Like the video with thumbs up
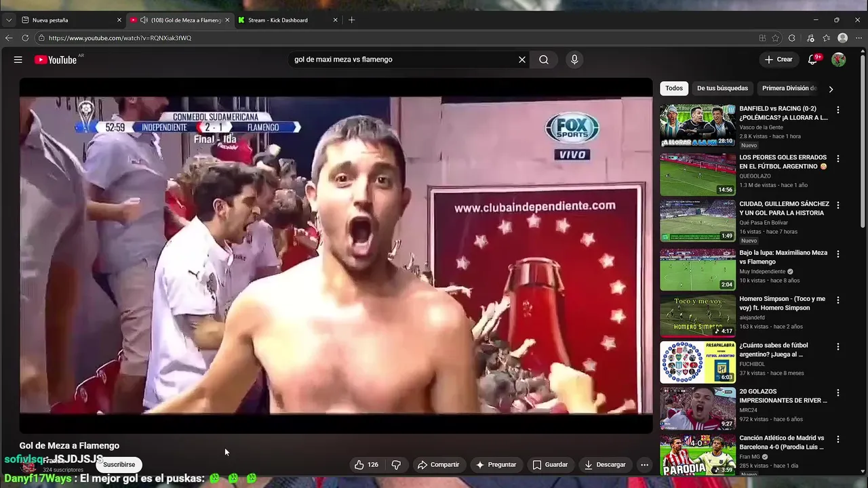Image resolution: width=868 pixels, height=488 pixels. 366,465
